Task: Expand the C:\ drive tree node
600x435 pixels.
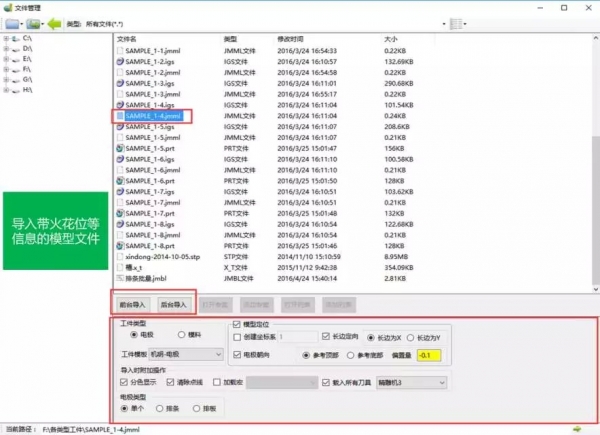Action: (7, 38)
